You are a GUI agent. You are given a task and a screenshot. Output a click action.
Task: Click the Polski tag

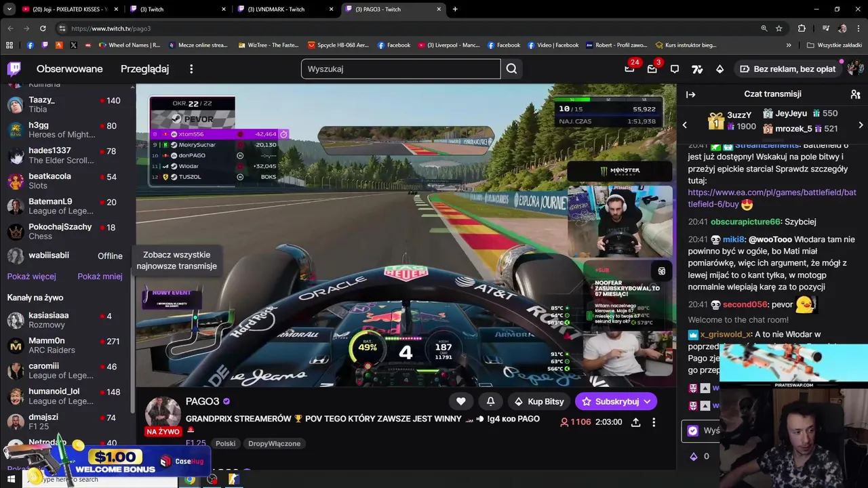[226, 443]
